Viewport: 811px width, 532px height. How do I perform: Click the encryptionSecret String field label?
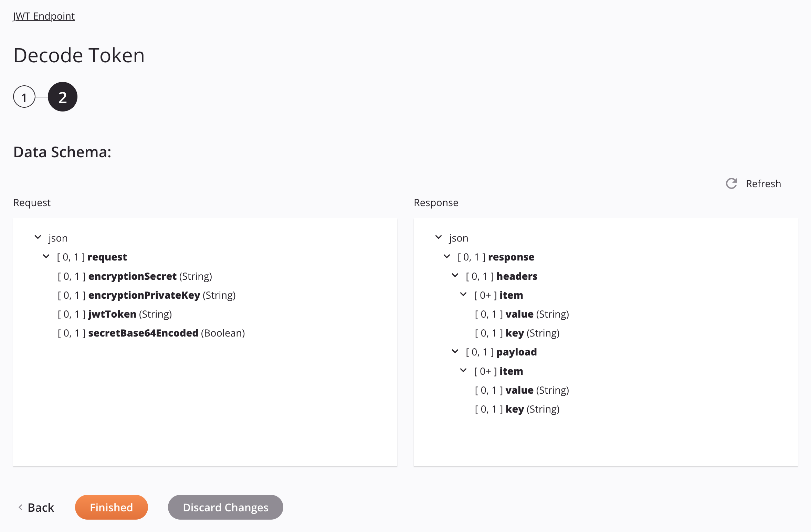131,276
